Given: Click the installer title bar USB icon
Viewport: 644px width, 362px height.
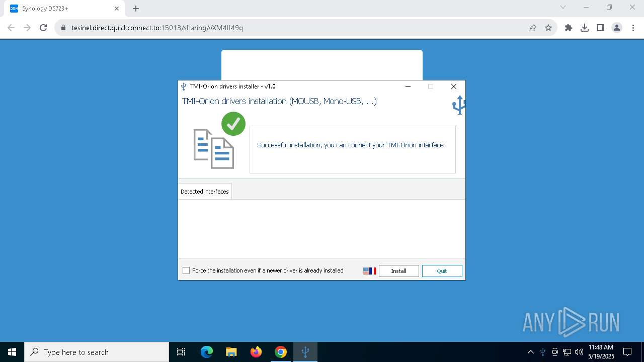Looking at the screenshot, I should 184,86.
